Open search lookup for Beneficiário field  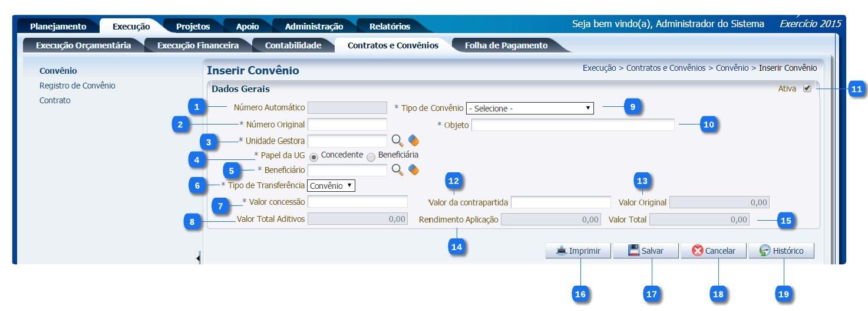398,170
